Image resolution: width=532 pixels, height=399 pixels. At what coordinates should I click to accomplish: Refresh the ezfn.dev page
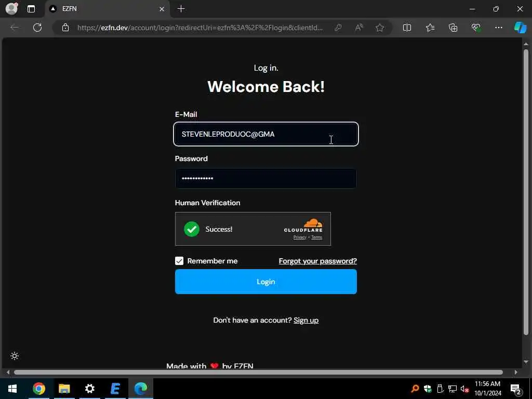click(37, 28)
